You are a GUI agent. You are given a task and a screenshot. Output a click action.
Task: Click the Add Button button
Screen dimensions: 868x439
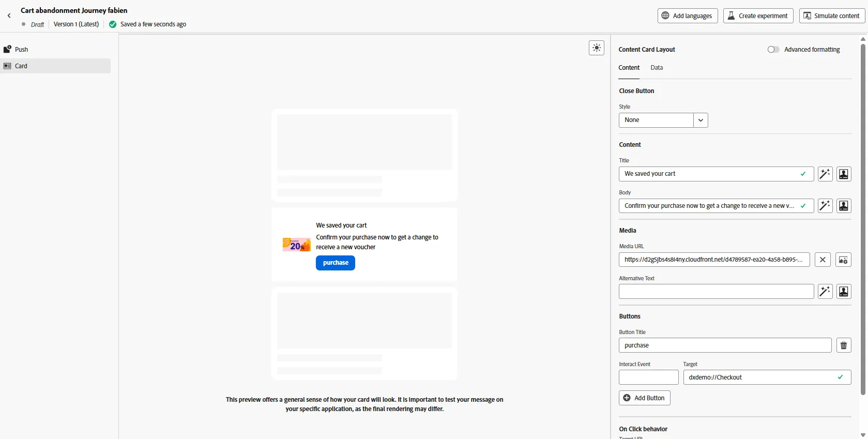(x=645, y=398)
